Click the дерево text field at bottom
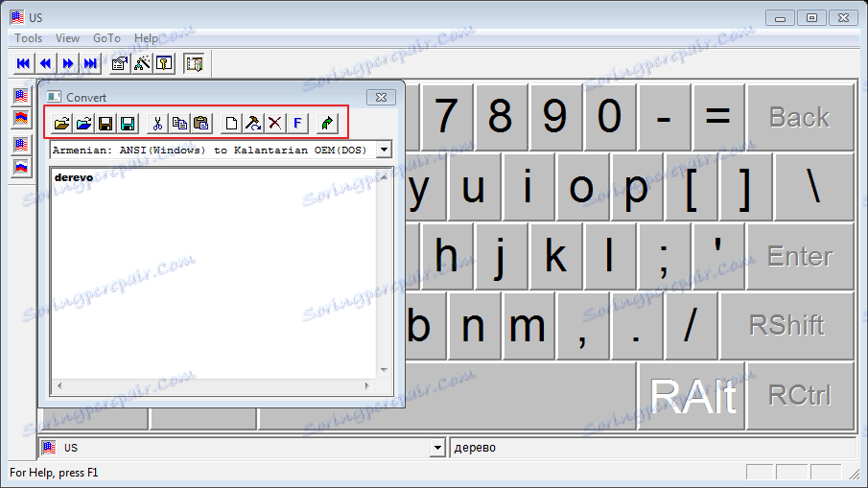The width and height of the screenshot is (868, 488). click(x=652, y=447)
